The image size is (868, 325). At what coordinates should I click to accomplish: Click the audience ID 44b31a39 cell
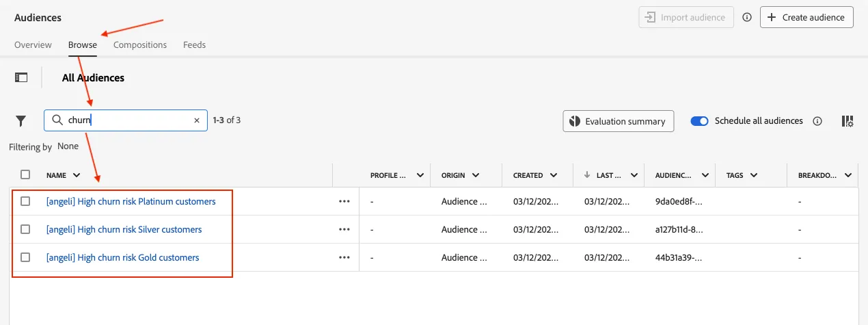coord(679,258)
